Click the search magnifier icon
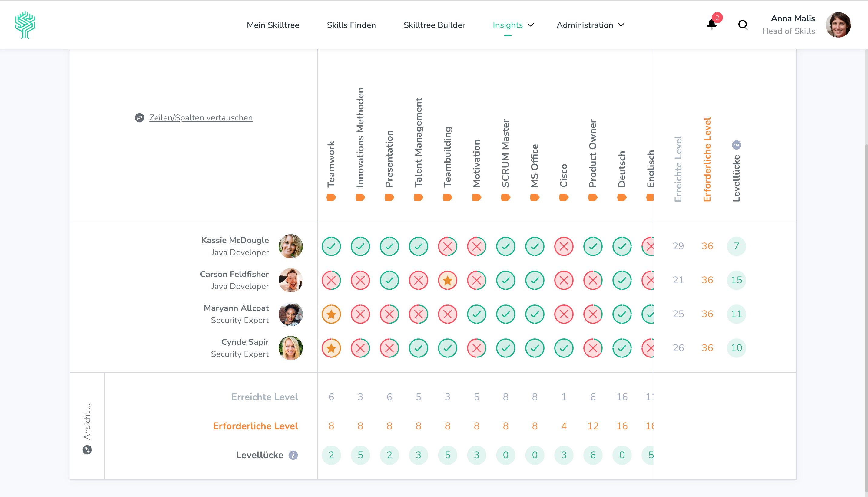This screenshot has width=868, height=497. [x=743, y=25]
